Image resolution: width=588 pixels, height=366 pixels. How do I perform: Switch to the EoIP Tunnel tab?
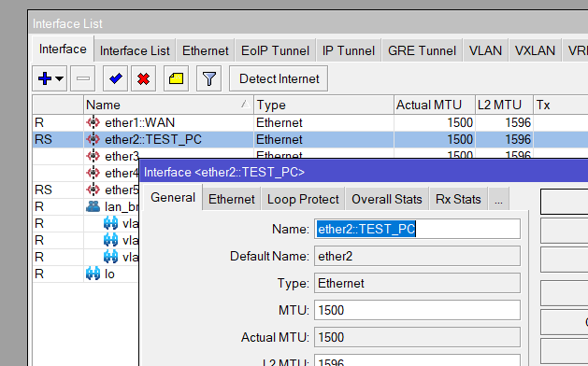click(x=275, y=50)
